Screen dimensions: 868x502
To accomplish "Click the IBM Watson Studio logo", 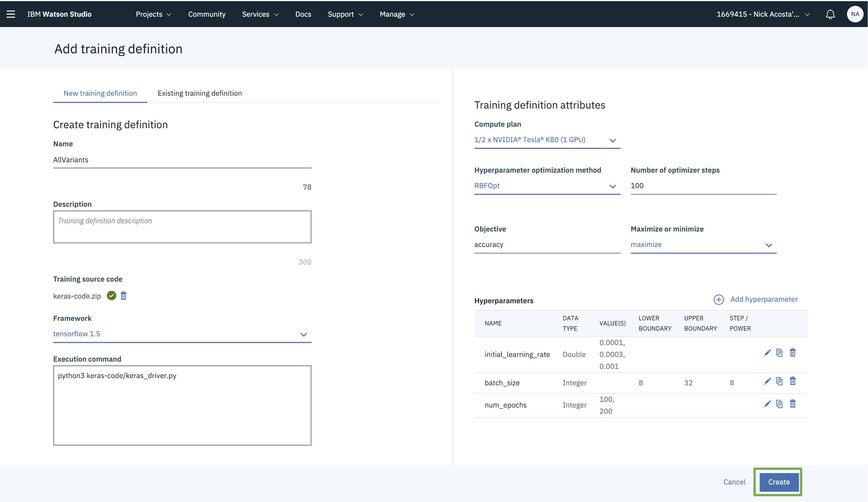I will coord(59,14).
